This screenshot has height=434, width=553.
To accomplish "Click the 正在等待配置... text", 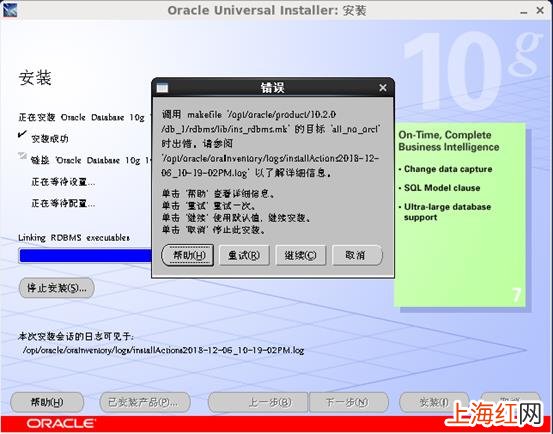I will [x=63, y=203].
